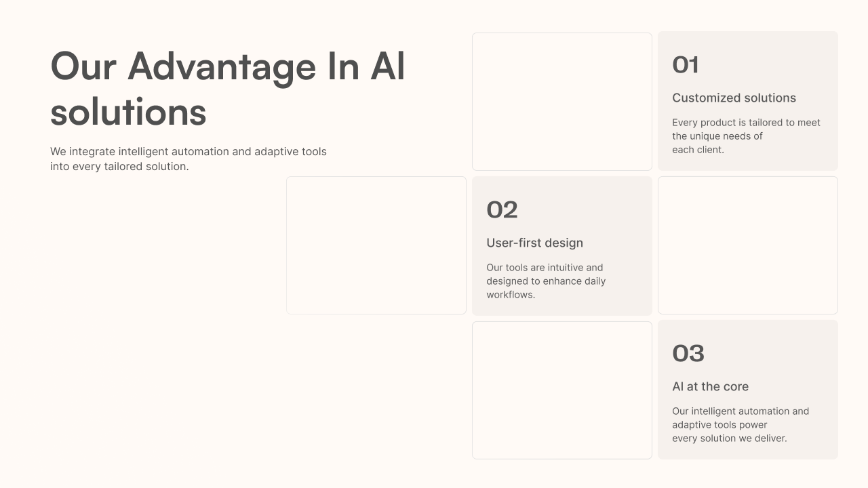868x488 pixels.
Task: Click the empty image card beside card 01
Action: (x=561, y=102)
